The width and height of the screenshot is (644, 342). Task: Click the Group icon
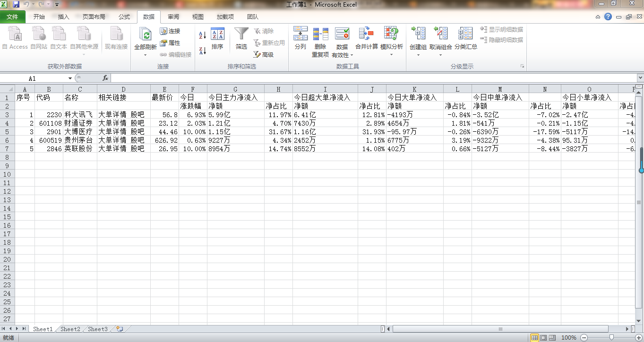(418, 34)
